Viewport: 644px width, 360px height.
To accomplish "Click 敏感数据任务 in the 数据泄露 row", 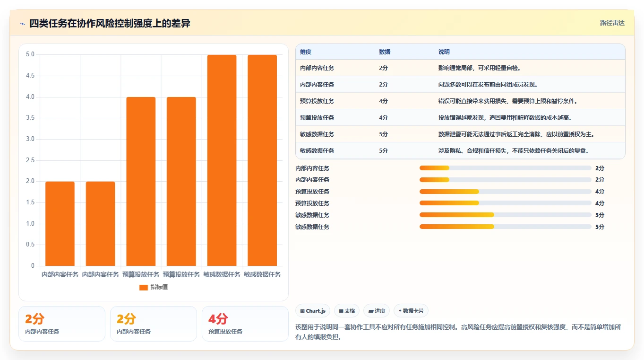I will [x=317, y=134].
